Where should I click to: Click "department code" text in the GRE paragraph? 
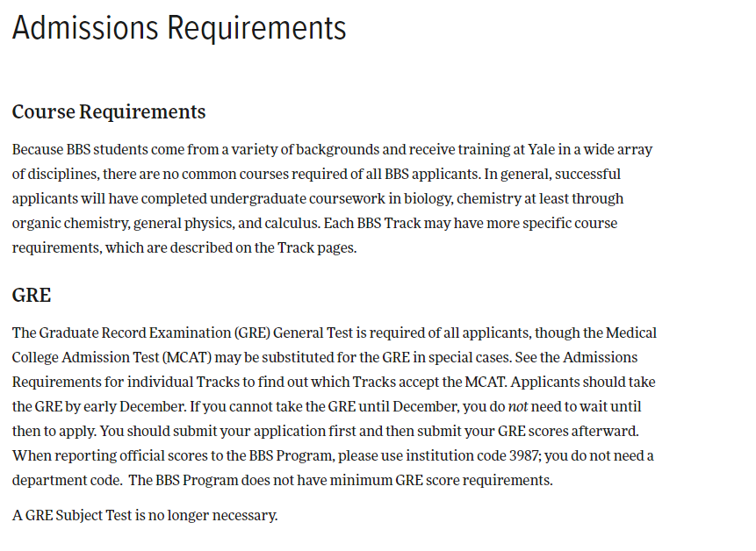coord(66,480)
